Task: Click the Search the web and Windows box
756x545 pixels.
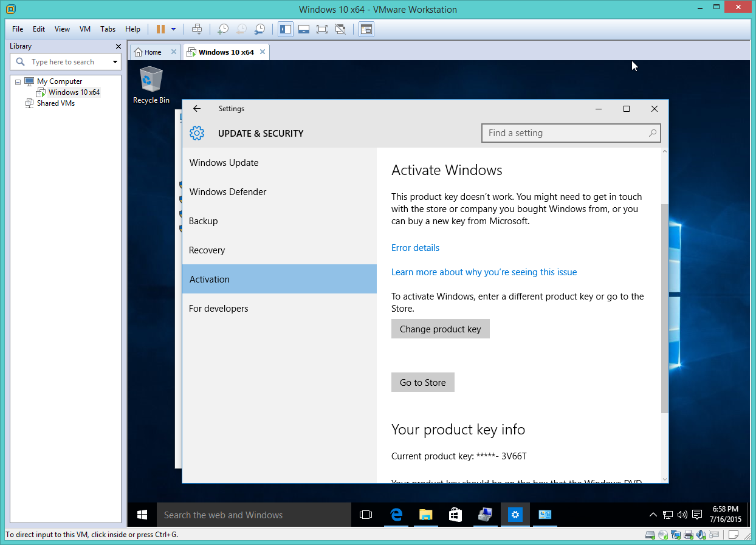Action: [254, 515]
